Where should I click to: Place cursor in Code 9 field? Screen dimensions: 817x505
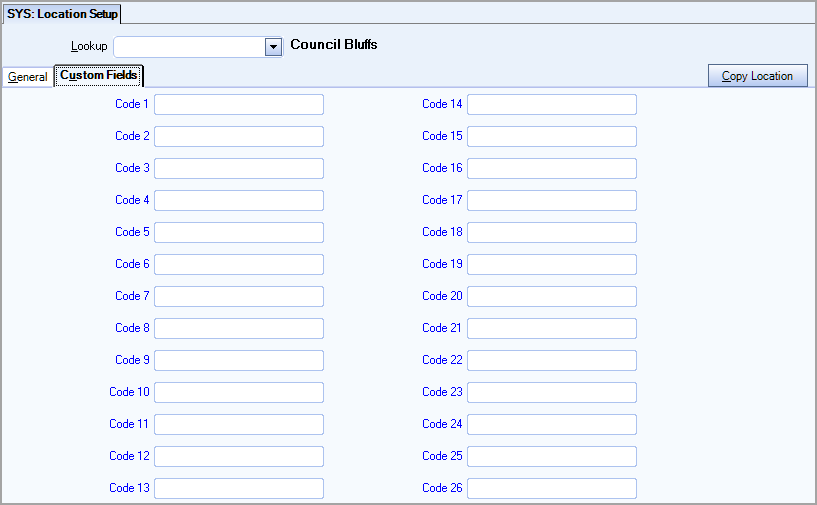coord(239,360)
